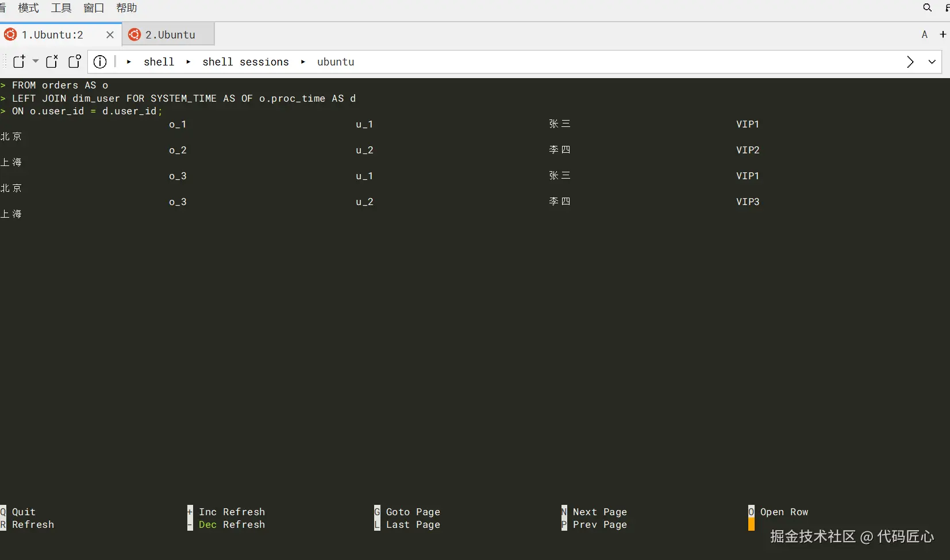Open the 工具 menu

61,8
